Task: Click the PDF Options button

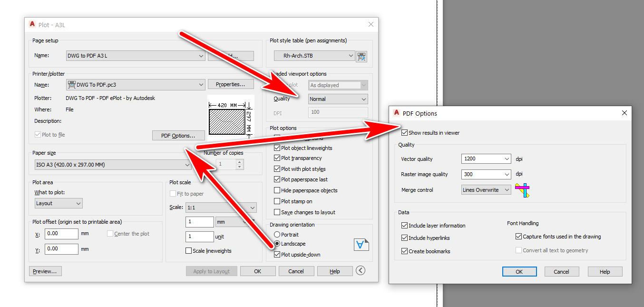Action: [x=178, y=136]
